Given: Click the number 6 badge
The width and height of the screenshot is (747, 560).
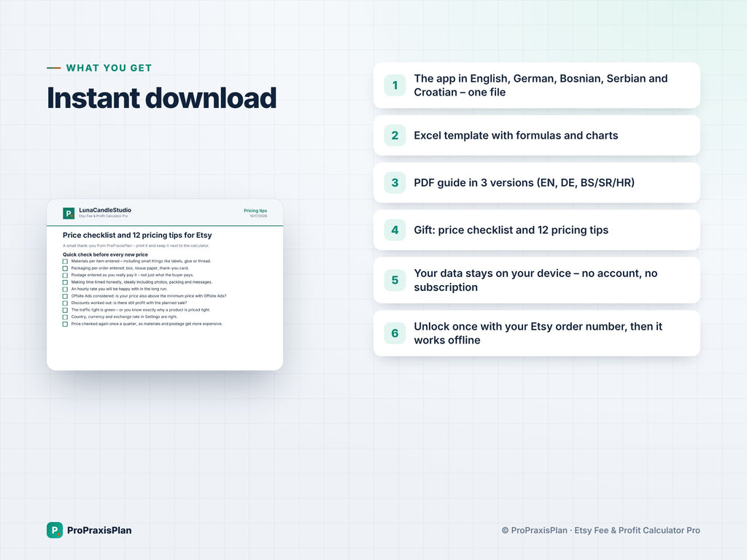Looking at the screenshot, I should [395, 333].
